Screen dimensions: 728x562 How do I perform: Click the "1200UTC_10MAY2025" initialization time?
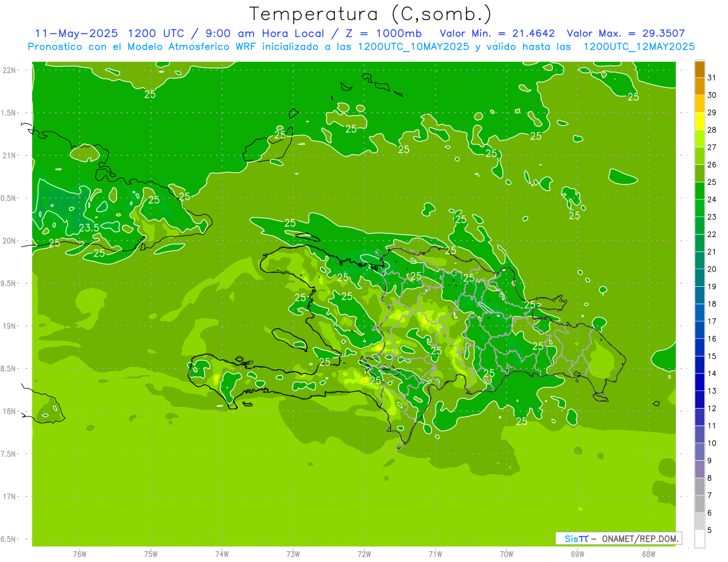point(413,46)
